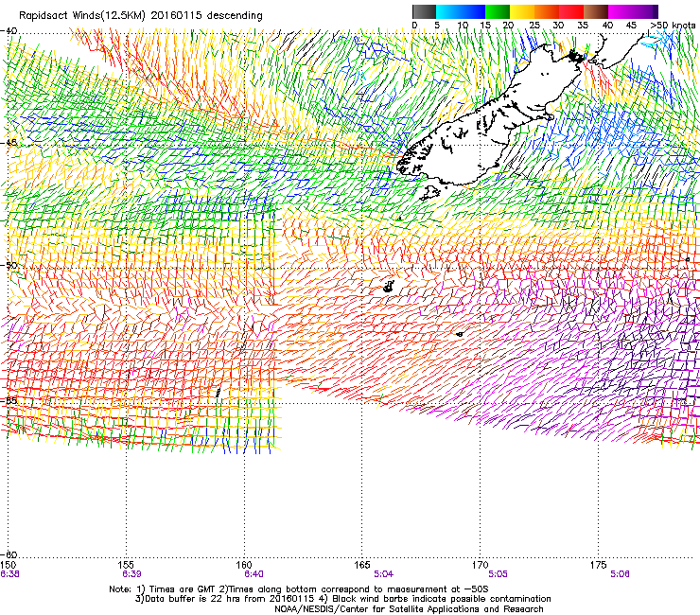Image resolution: width=700 pixels, height=615 pixels.
Task: Click the '25' legend scale label
Action: coord(534,25)
